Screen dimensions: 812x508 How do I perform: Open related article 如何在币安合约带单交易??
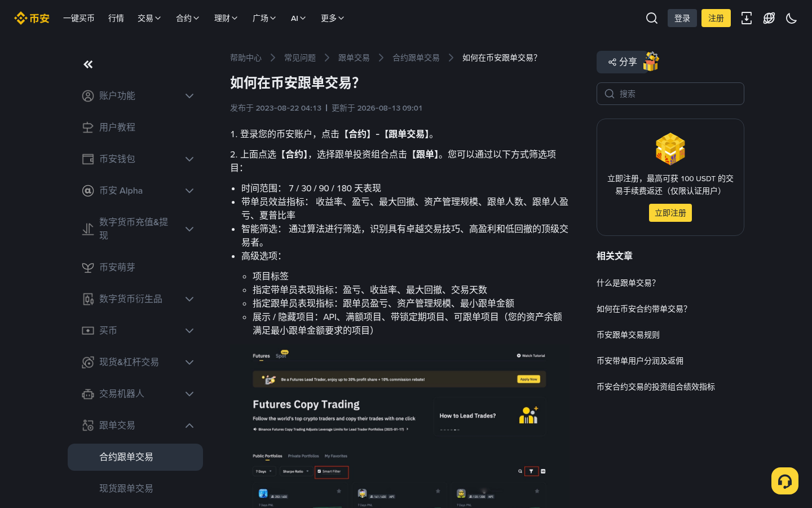click(x=642, y=309)
